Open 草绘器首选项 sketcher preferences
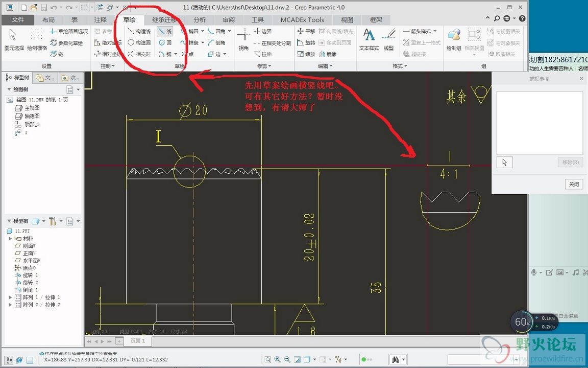This screenshot has width=588, height=368. tap(69, 32)
